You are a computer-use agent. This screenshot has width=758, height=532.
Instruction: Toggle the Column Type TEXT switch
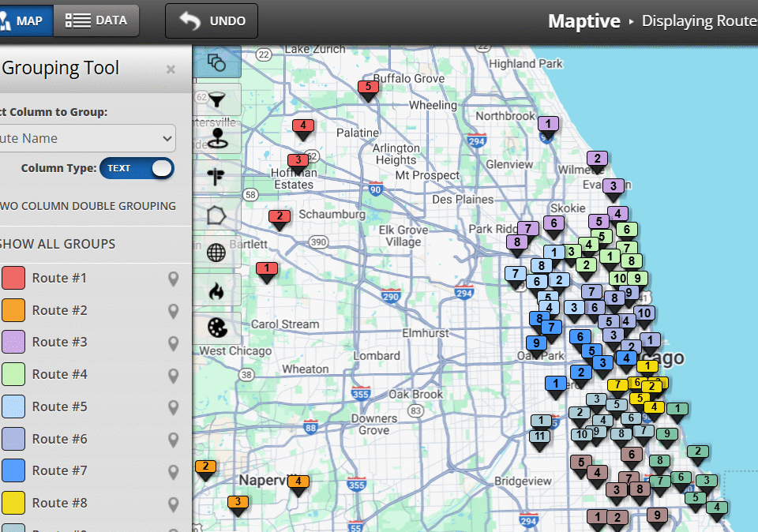[x=137, y=168]
